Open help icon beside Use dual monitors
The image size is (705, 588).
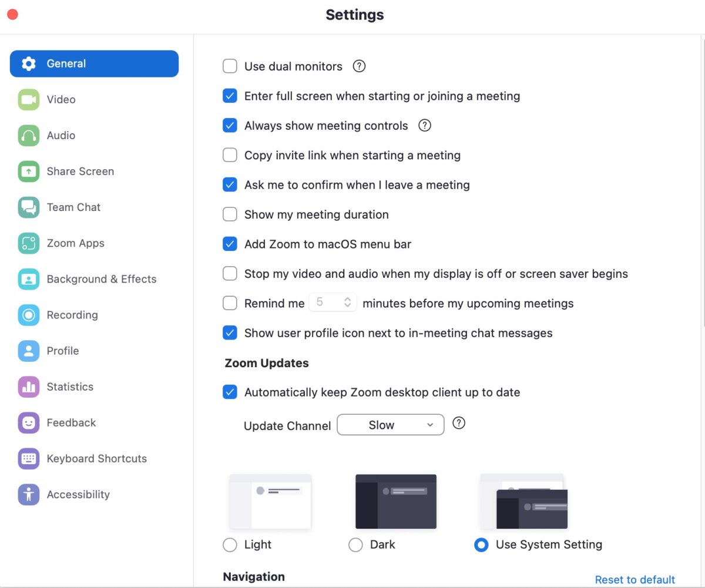359,66
